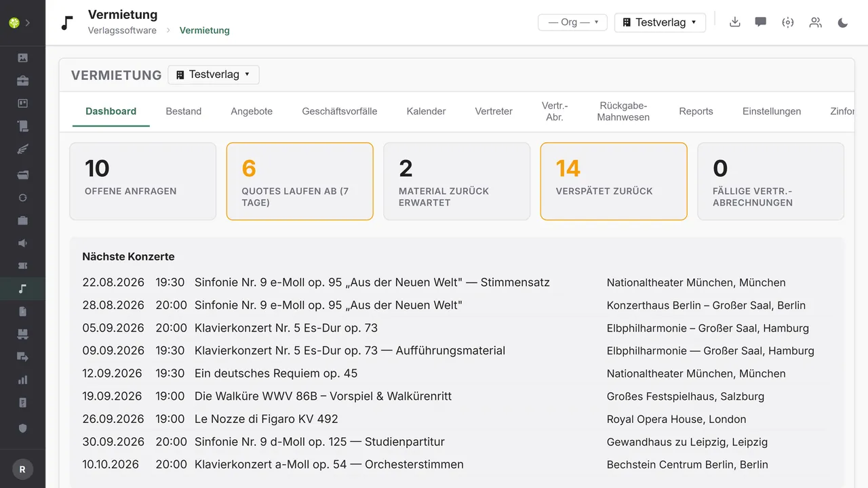The width and height of the screenshot is (868, 488).
Task: Open the image gallery sidebar icon
Action: point(22,58)
